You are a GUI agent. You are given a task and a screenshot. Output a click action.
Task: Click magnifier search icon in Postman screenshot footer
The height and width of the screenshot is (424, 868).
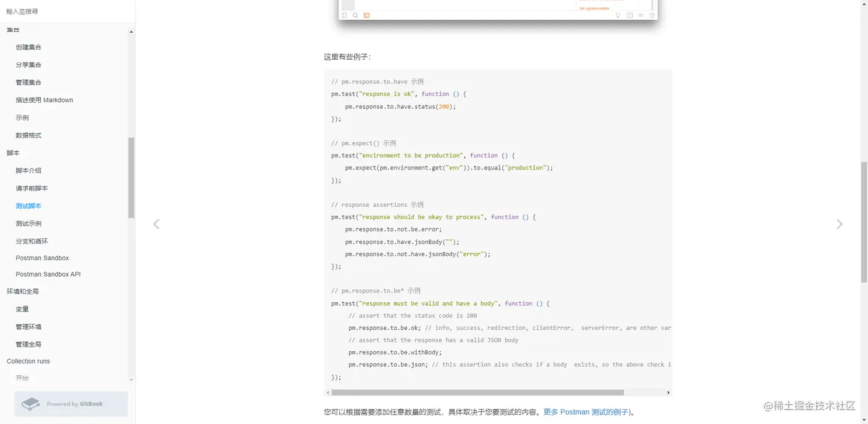(x=355, y=16)
